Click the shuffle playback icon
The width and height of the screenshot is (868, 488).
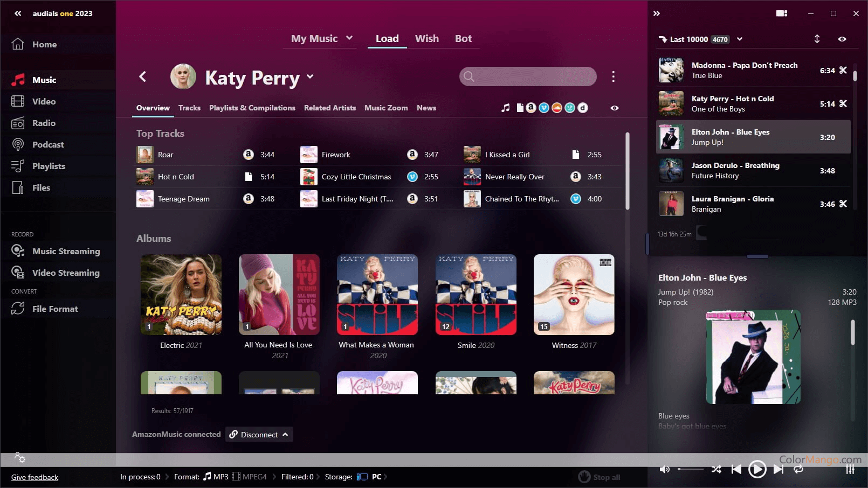pyautogui.click(x=716, y=469)
